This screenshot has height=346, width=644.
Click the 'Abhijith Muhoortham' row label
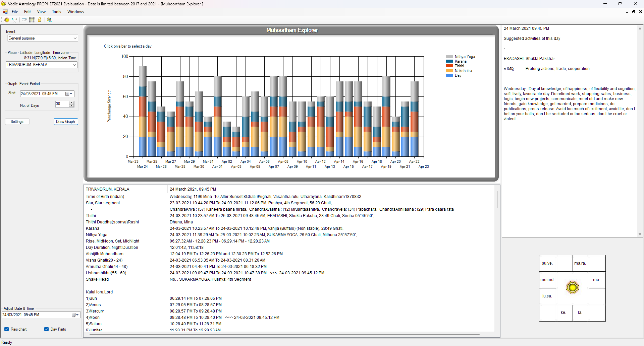coord(105,254)
